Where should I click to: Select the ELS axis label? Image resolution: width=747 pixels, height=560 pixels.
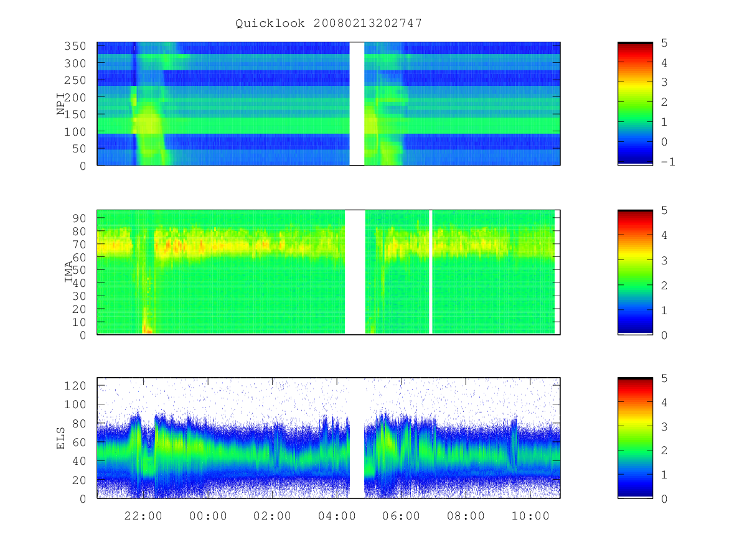[61, 438]
